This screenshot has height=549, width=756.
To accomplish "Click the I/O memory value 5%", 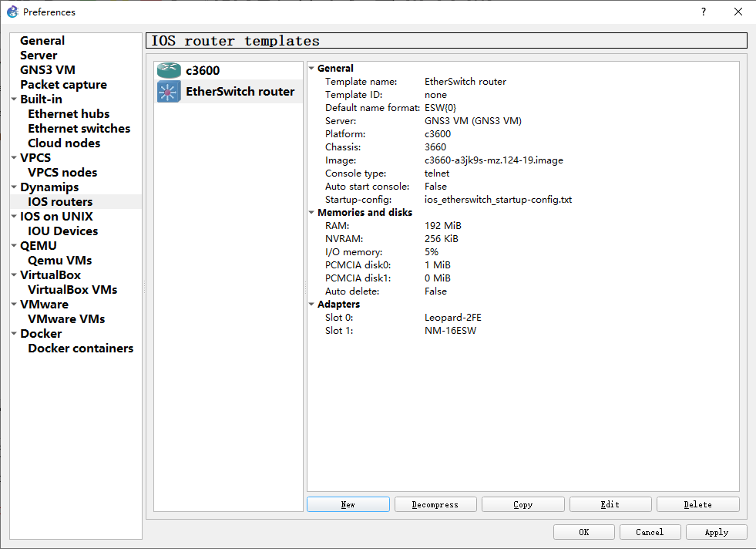I will [x=432, y=252].
